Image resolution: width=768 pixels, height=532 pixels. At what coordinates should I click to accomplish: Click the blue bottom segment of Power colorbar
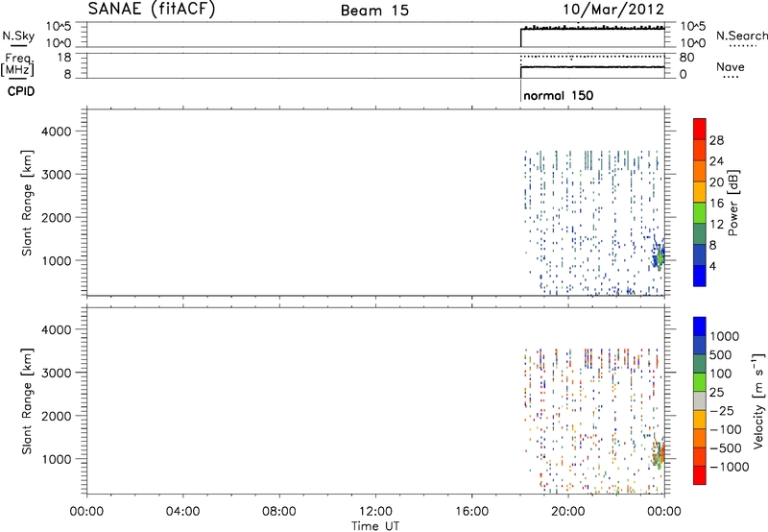(x=700, y=276)
